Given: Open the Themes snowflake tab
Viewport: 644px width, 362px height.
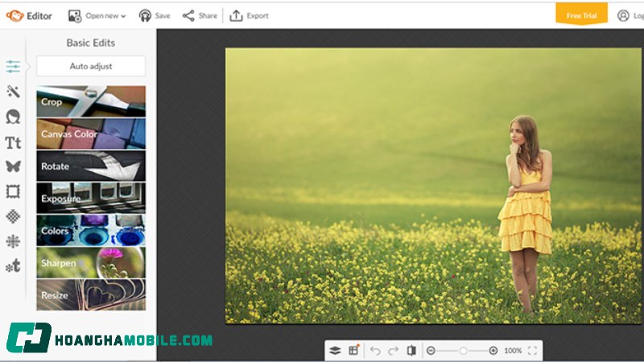Looking at the screenshot, I should 13,241.
